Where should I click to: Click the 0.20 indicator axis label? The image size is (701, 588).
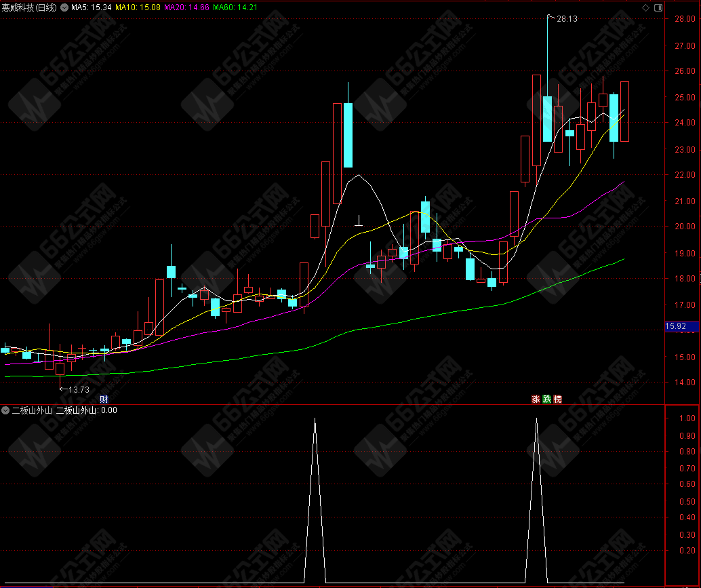[x=687, y=550]
